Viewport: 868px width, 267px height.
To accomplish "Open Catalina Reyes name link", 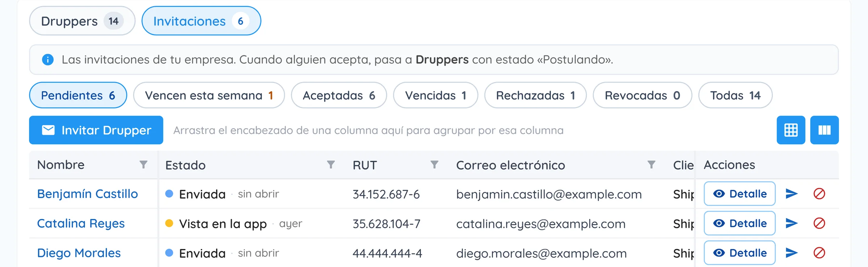I will [x=81, y=224].
